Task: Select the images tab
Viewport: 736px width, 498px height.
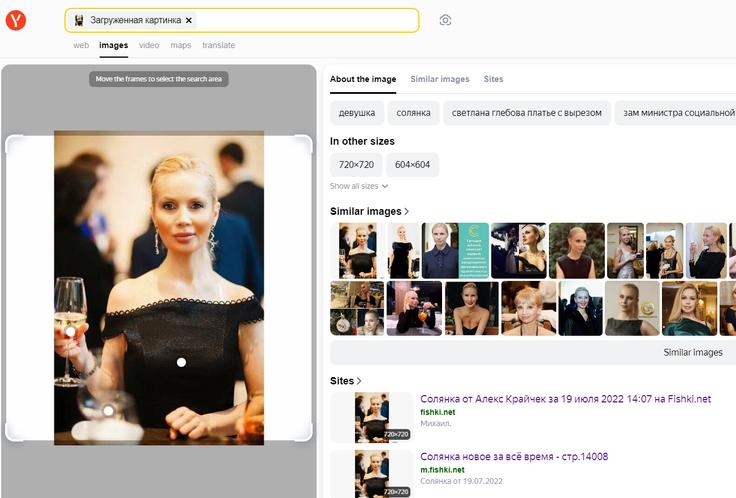Action: point(114,45)
